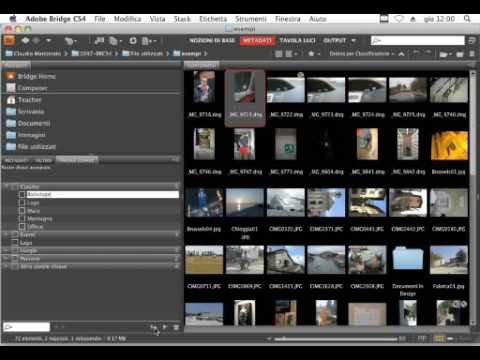Image resolution: width=480 pixels, height=360 pixels.
Task: Select the Documenti favorites folder
Action: (34, 123)
